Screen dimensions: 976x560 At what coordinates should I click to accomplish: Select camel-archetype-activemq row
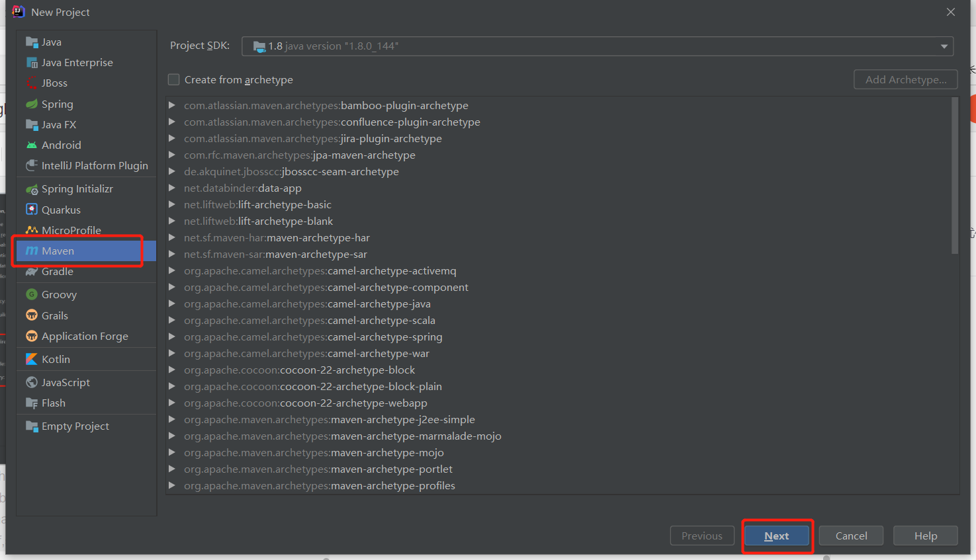(558, 270)
